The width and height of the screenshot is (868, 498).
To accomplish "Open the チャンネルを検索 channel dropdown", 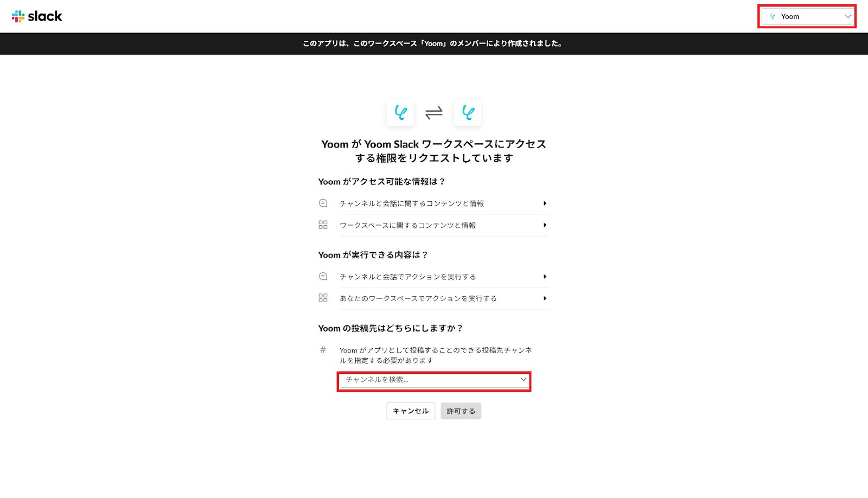I will (x=434, y=380).
